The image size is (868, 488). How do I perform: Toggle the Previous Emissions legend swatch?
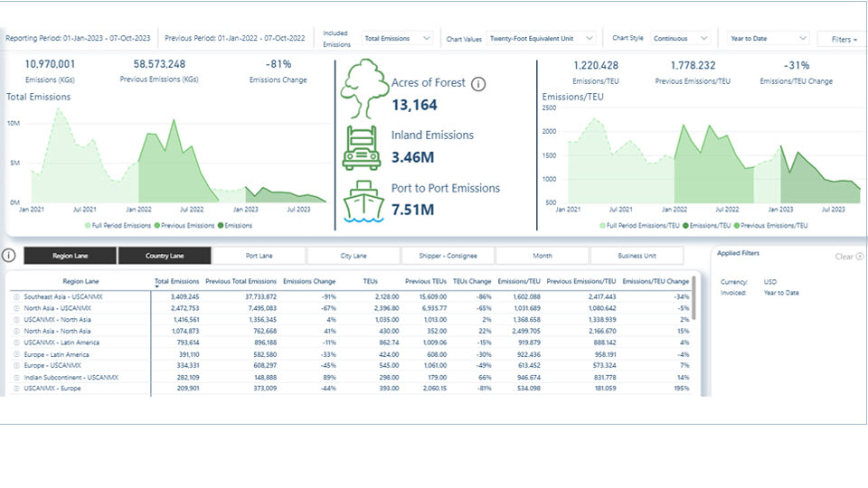(x=157, y=226)
